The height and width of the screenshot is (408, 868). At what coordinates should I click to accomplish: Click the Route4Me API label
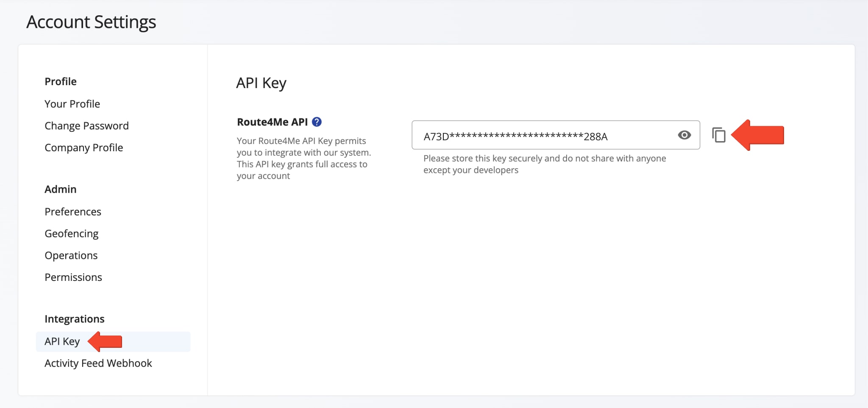pos(272,122)
